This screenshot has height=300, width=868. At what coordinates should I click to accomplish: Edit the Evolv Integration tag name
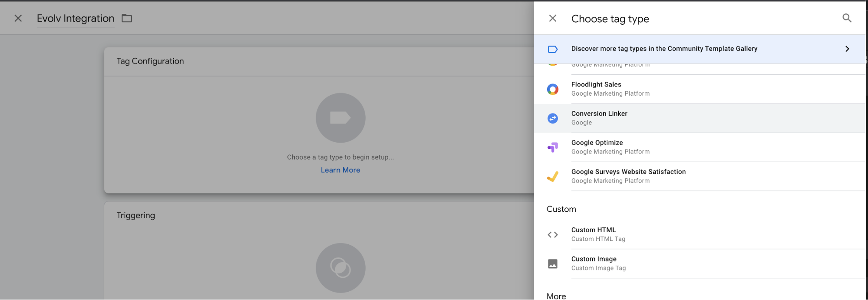76,19
